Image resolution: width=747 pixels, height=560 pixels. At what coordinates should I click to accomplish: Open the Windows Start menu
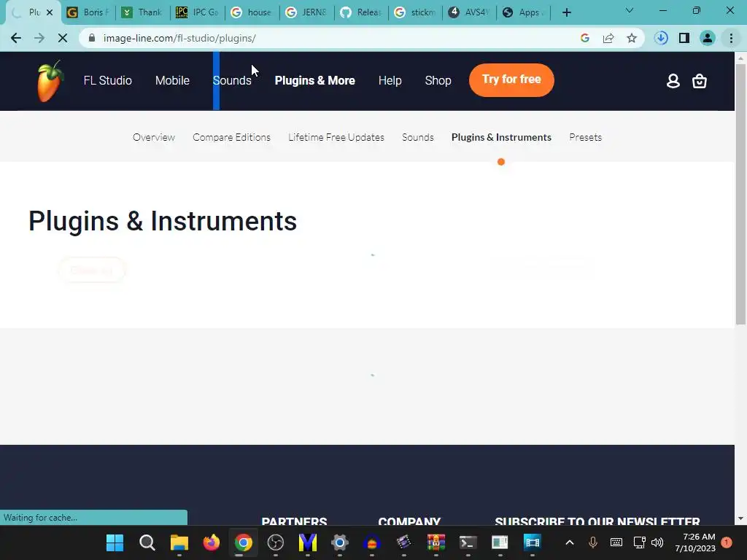115,542
